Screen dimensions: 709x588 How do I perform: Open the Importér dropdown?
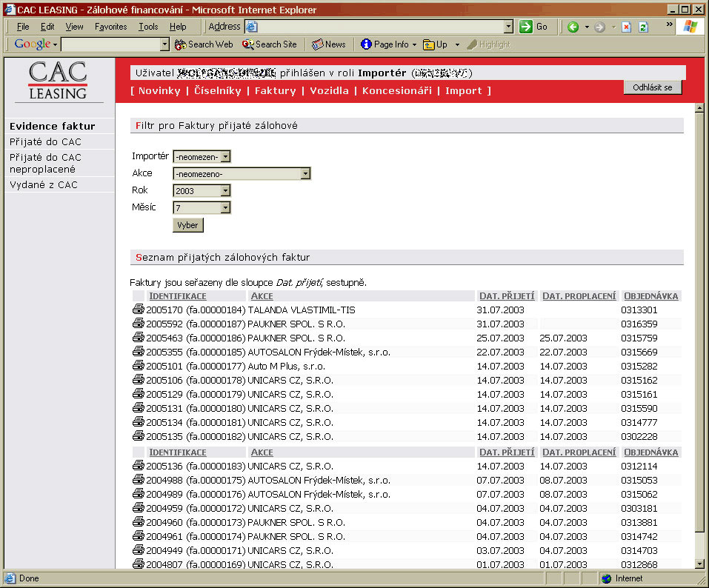pyautogui.click(x=226, y=156)
